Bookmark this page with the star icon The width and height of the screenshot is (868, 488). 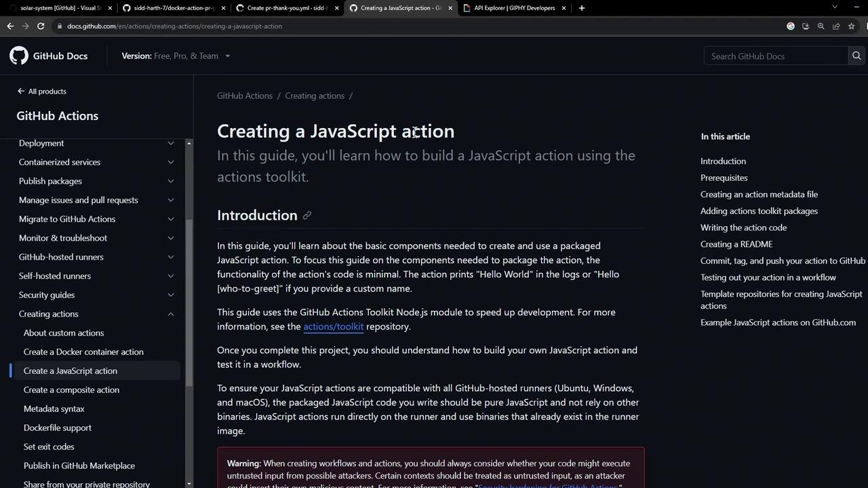[851, 26]
